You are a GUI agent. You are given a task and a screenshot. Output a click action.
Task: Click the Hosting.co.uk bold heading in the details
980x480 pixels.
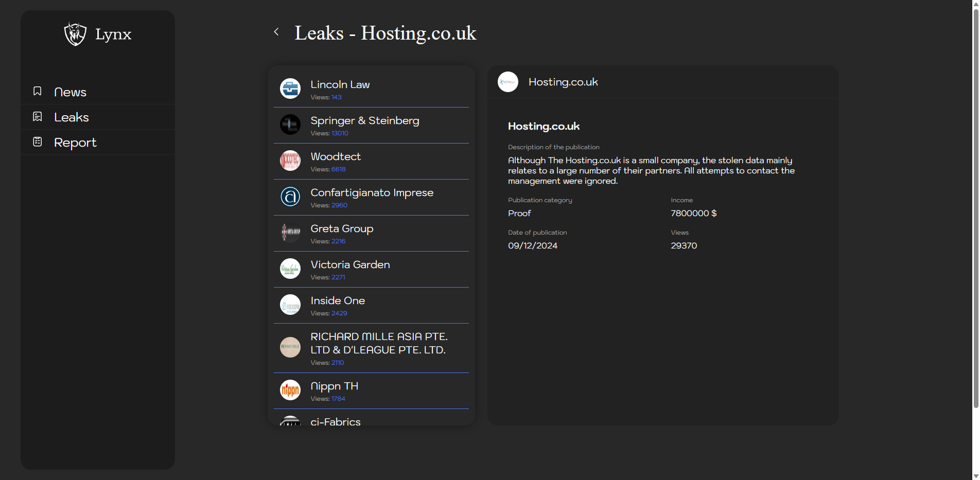click(544, 126)
